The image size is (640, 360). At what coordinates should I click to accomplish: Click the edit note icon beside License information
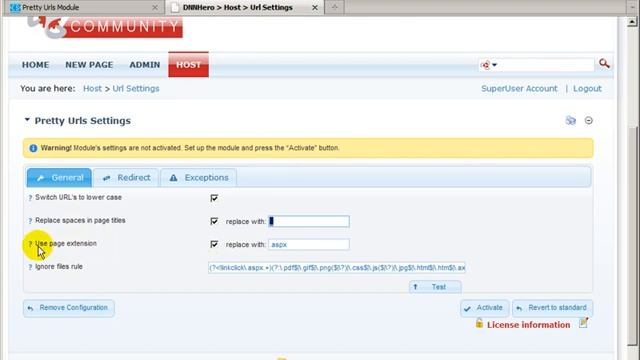[x=584, y=323]
